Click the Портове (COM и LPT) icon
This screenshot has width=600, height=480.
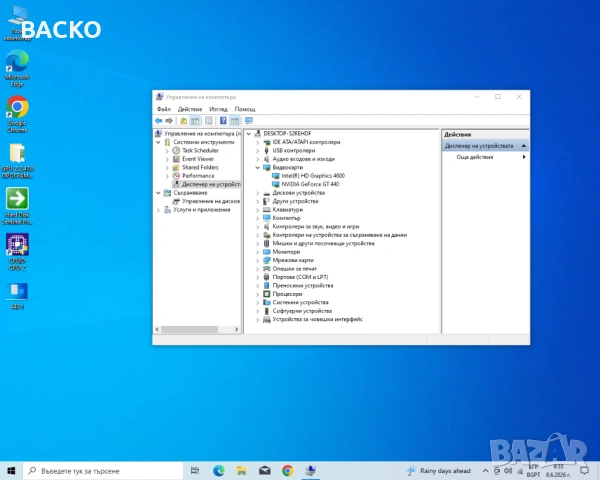[x=267, y=277]
